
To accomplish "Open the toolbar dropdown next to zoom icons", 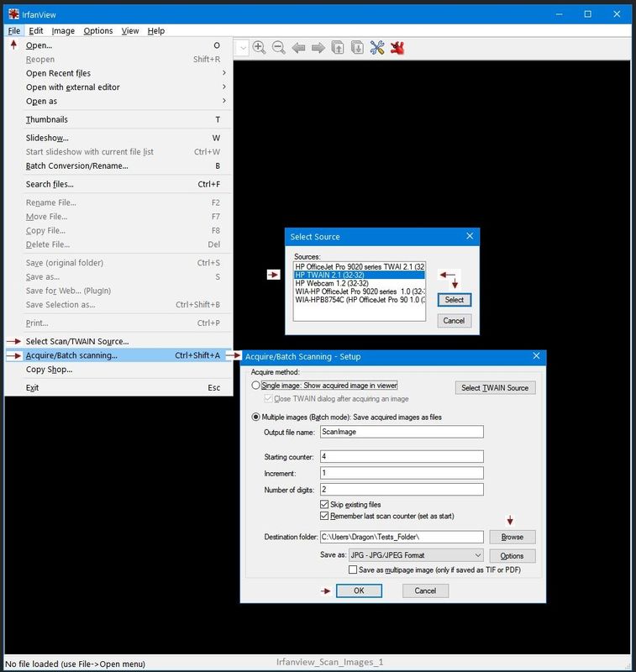I will [x=243, y=48].
